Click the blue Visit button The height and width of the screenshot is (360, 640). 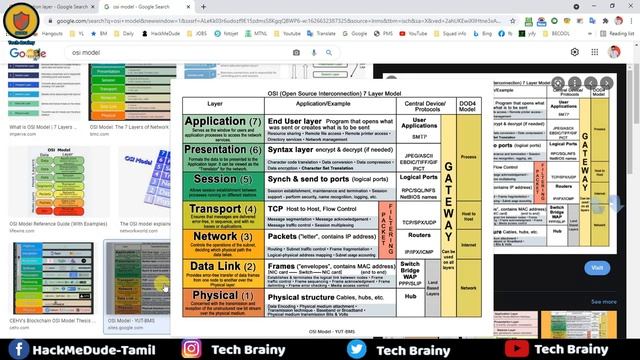[597, 268]
